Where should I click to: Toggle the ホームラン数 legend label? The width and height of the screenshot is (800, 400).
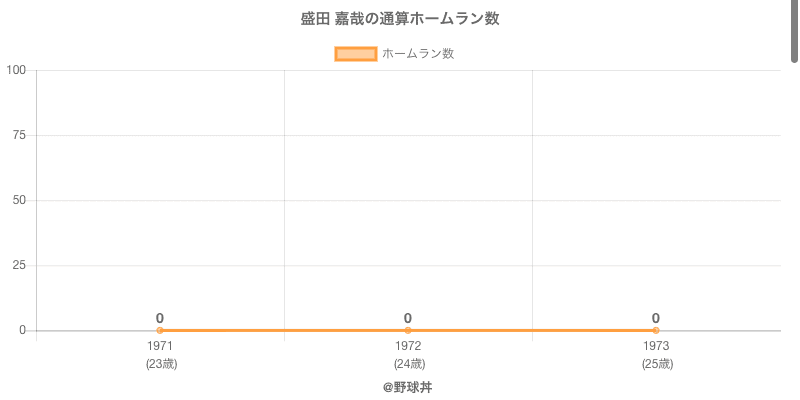(x=418, y=54)
